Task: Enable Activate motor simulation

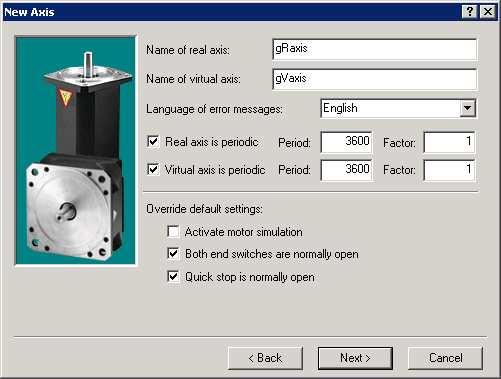Action: click(173, 231)
